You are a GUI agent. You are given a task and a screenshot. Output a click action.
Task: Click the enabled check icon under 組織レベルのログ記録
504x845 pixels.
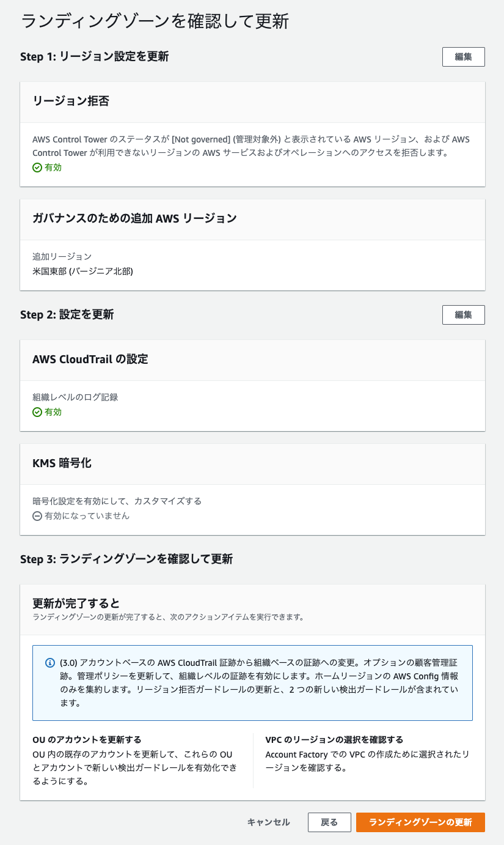(x=37, y=411)
